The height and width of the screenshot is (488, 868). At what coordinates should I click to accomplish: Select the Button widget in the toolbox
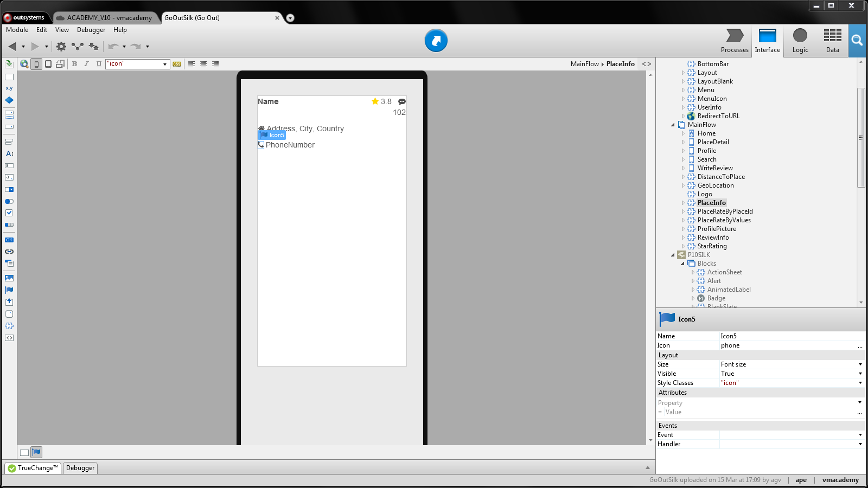9,240
